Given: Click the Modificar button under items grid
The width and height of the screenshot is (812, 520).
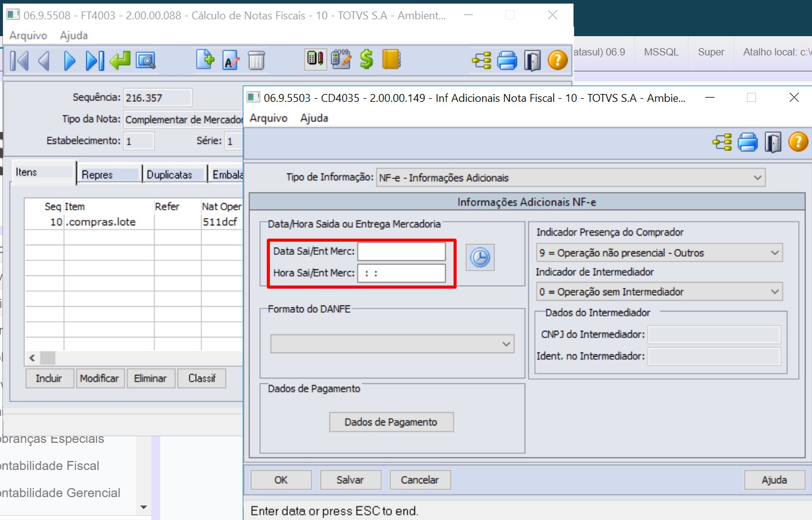Looking at the screenshot, I should [x=99, y=378].
